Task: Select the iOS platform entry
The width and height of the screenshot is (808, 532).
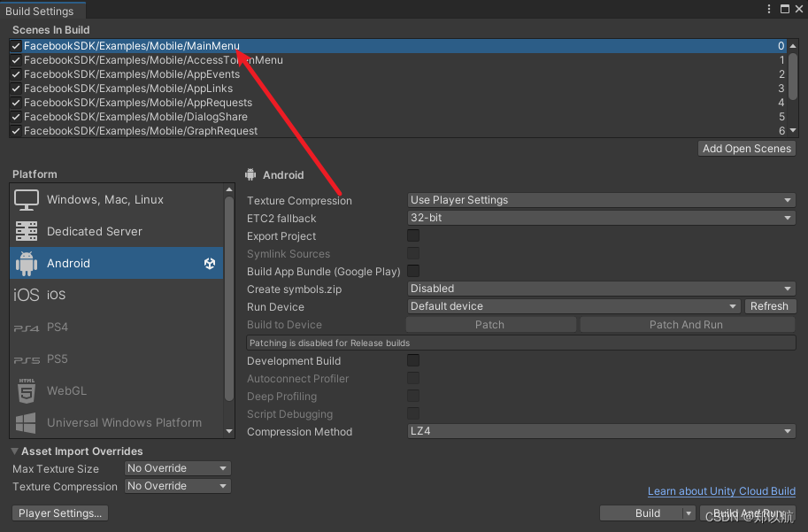Action: coord(117,295)
